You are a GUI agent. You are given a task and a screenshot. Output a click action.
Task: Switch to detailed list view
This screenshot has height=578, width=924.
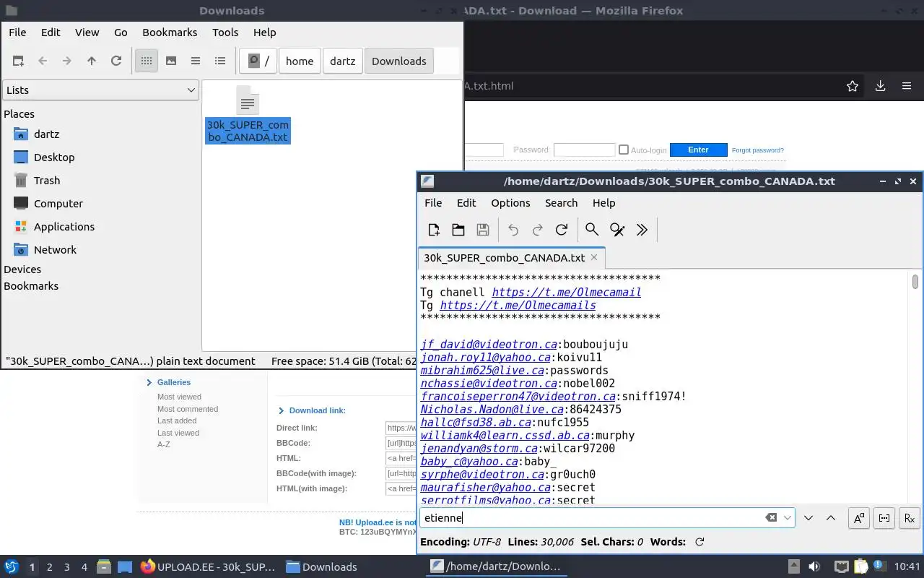click(x=220, y=61)
